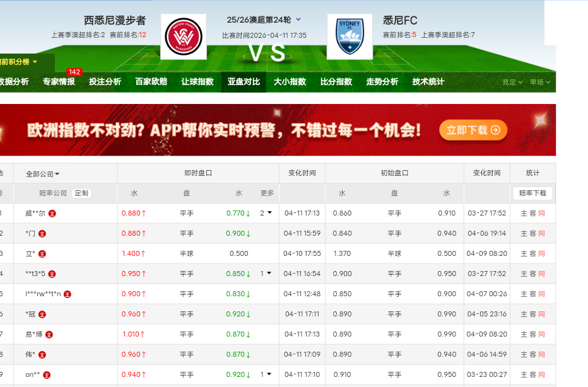Switch to the 百家欧赔 tab
The image size is (588, 387).
151,82
